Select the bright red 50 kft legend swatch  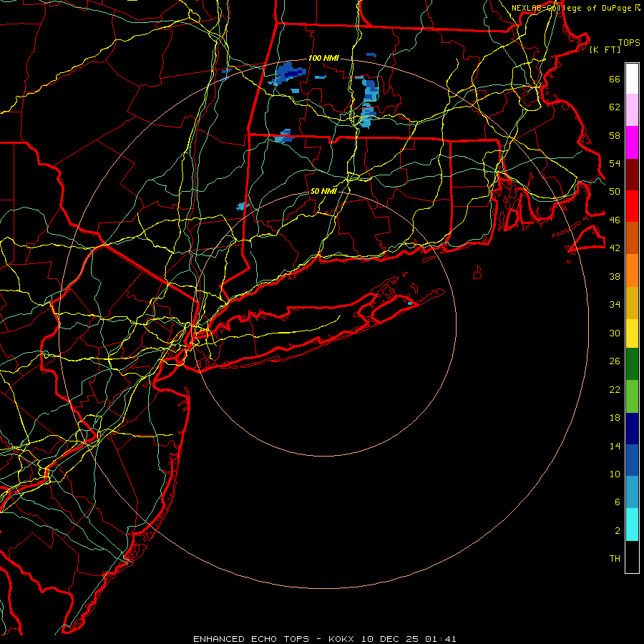click(x=632, y=206)
